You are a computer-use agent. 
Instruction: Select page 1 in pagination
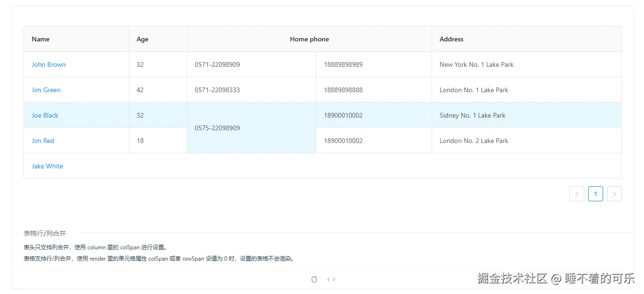pyautogui.click(x=596, y=194)
